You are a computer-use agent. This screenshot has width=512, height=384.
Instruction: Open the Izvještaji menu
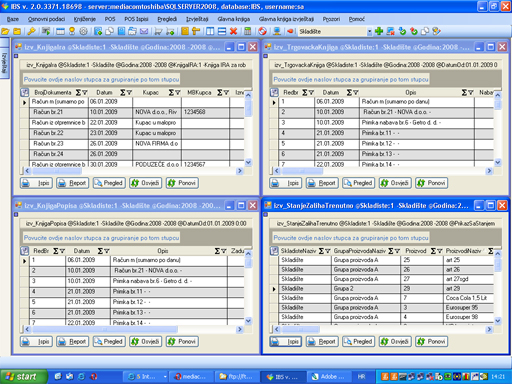pos(197,19)
